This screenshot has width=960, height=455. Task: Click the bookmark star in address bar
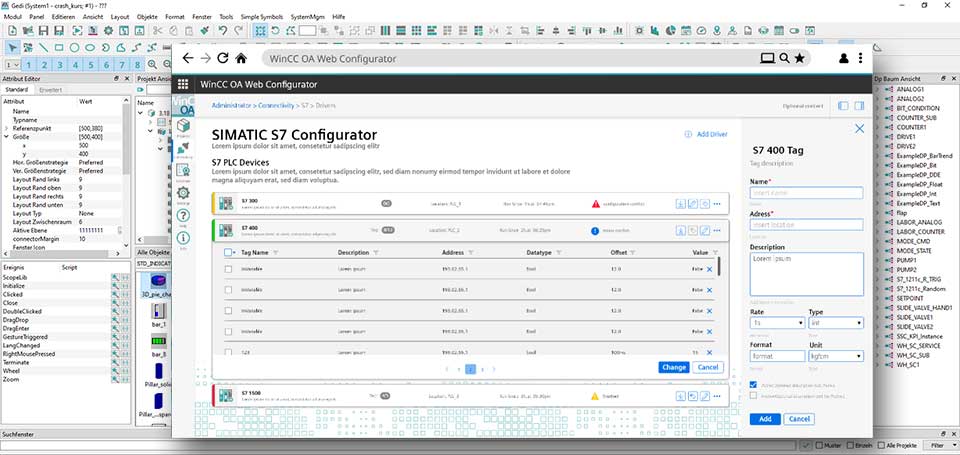coord(800,59)
